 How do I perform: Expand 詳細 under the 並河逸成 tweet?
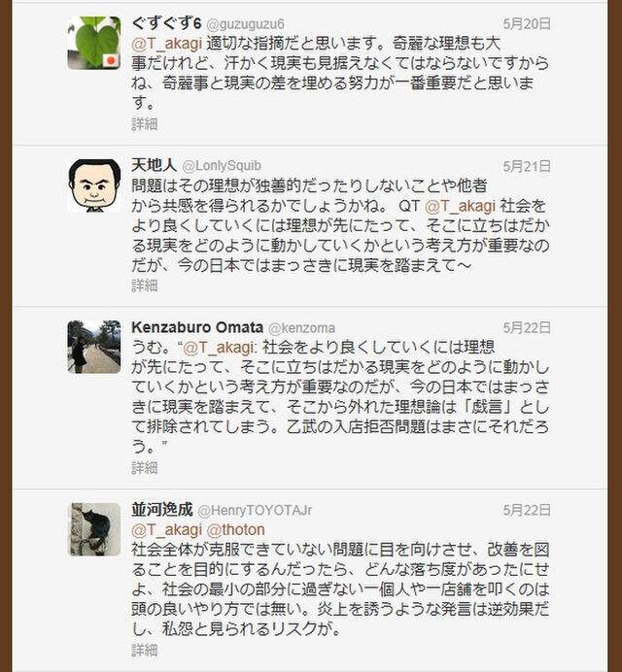click(x=145, y=650)
